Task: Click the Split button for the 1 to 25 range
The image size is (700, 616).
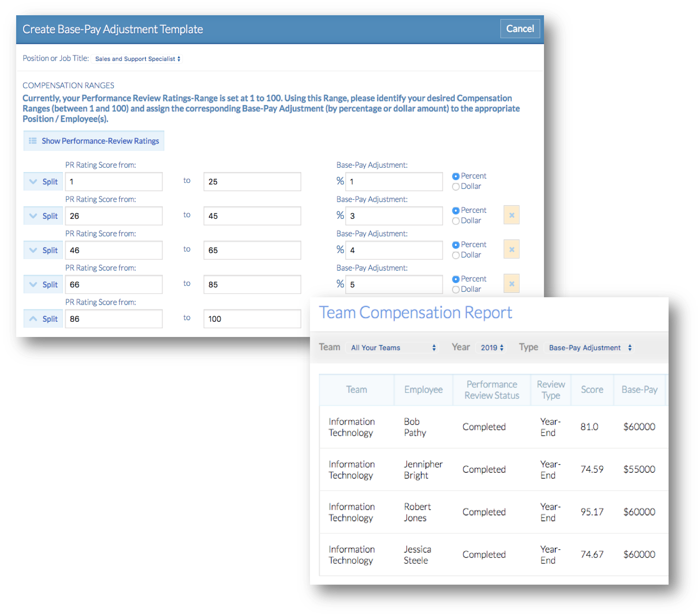Action: (43, 181)
